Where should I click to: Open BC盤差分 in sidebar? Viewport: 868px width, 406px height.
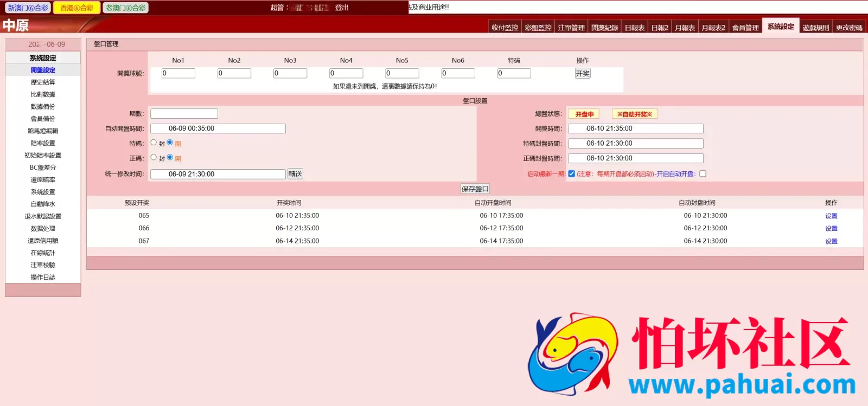coord(43,167)
